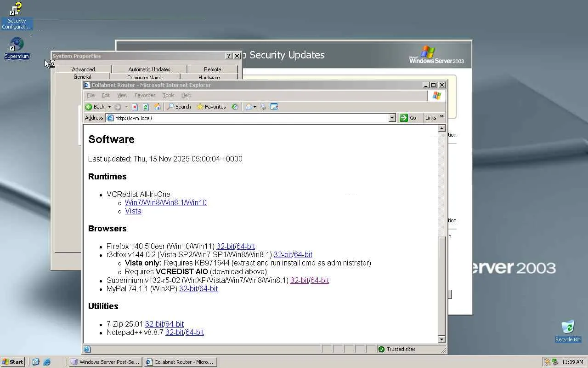Open the Tools menu
This screenshot has height=368, width=588.
coord(169,95)
